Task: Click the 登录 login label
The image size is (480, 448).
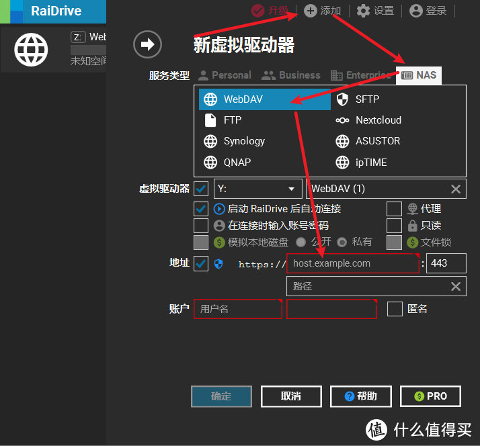Action: coord(436,11)
